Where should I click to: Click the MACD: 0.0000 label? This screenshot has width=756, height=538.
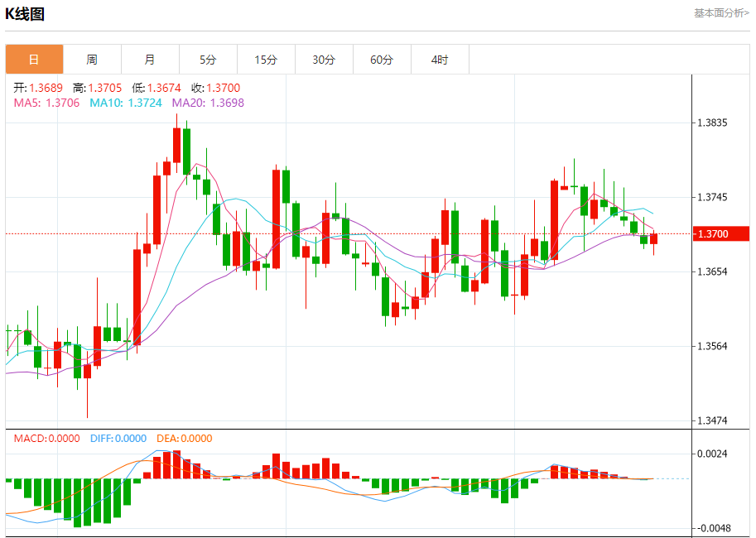(46, 438)
